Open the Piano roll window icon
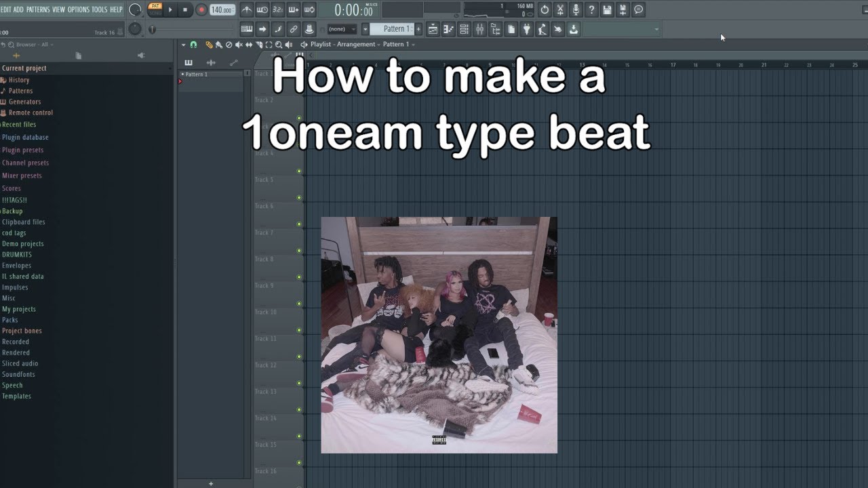The image size is (868, 488). point(448,29)
